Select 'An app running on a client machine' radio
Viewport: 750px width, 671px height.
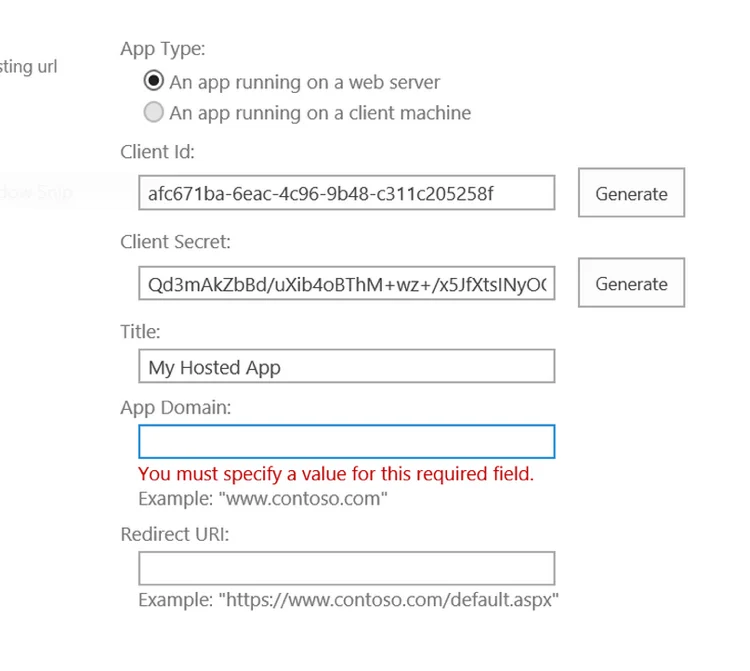(x=154, y=112)
